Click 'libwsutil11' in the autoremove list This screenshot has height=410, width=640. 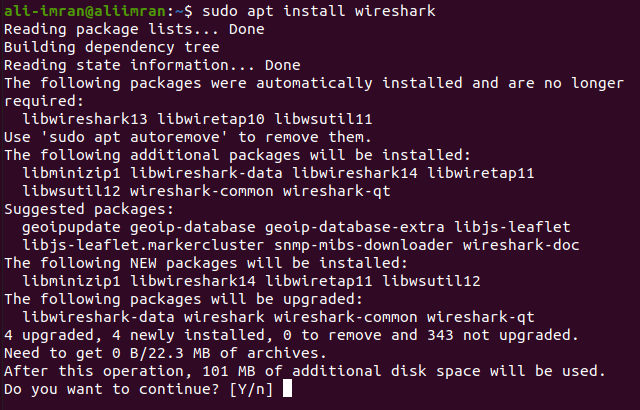tap(323, 119)
